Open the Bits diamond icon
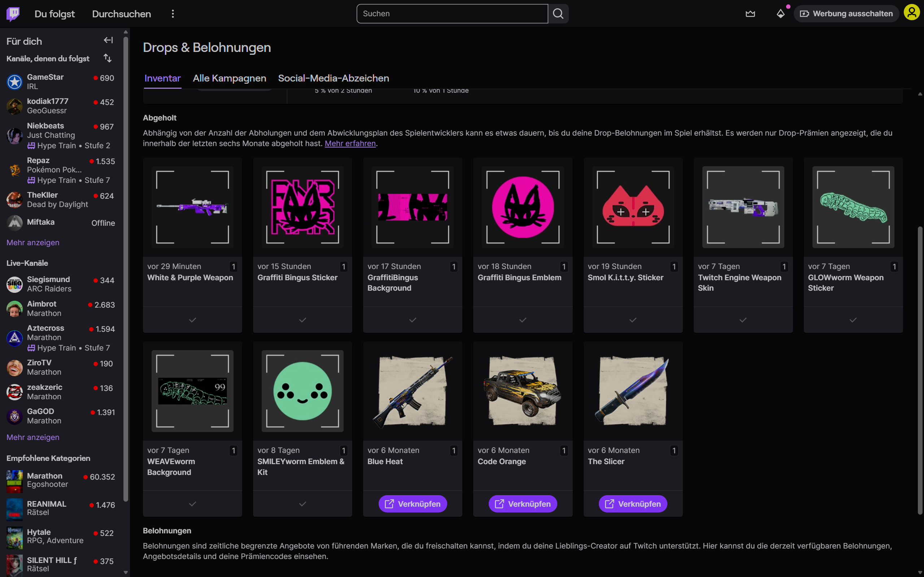This screenshot has height=577, width=924. [780, 14]
